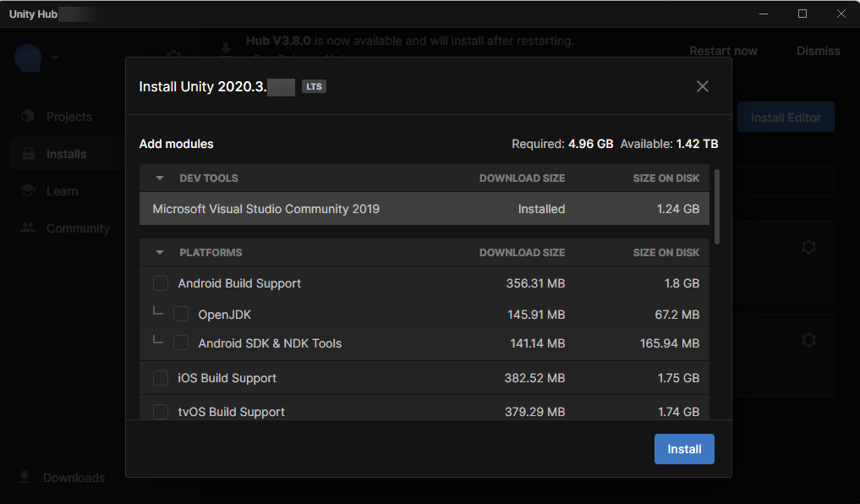This screenshot has height=504, width=860.
Task: Click the Projects cube icon in sidebar
Action: pyautogui.click(x=28, y=117)
